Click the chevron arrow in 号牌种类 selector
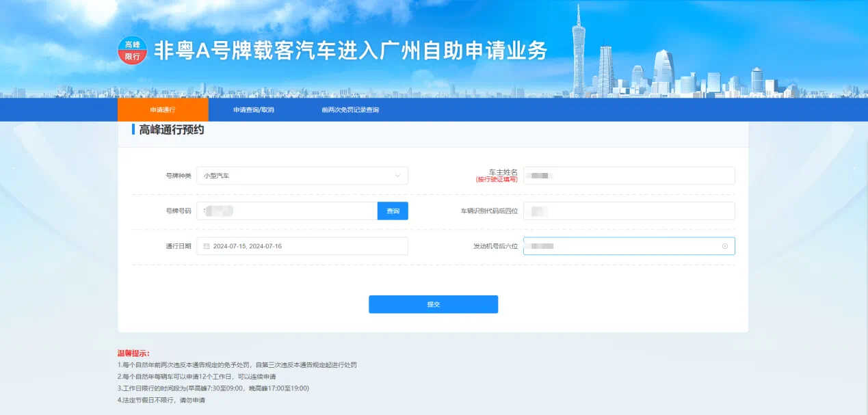This screenshot has height=415, width=868. pos(397,176)
